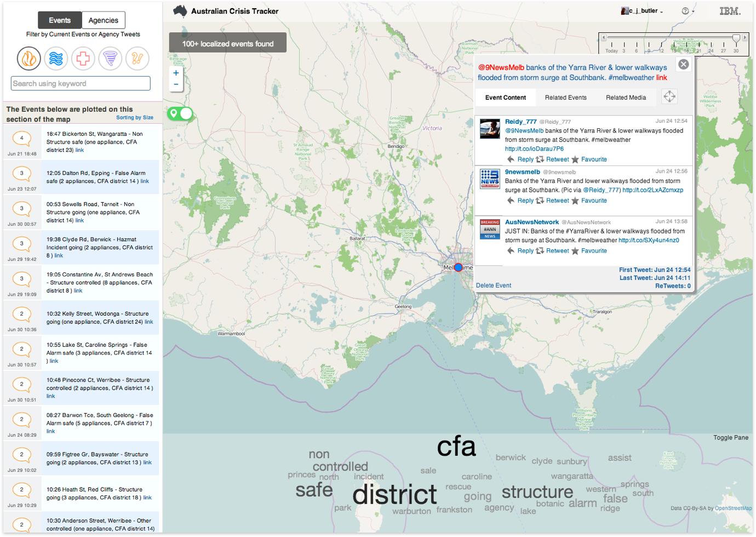Switch to the Events tab
756x537 pixels.
click(x=60, y=20)
